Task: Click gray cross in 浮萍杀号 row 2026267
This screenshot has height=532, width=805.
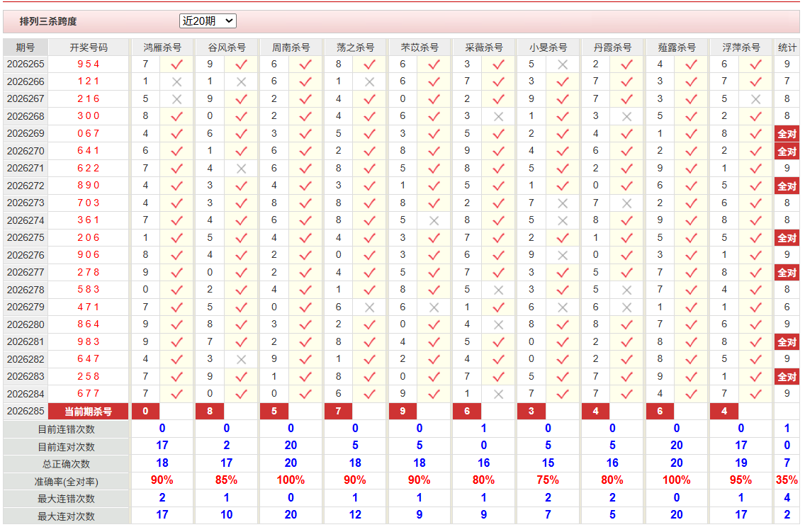Action: [755, 99]
